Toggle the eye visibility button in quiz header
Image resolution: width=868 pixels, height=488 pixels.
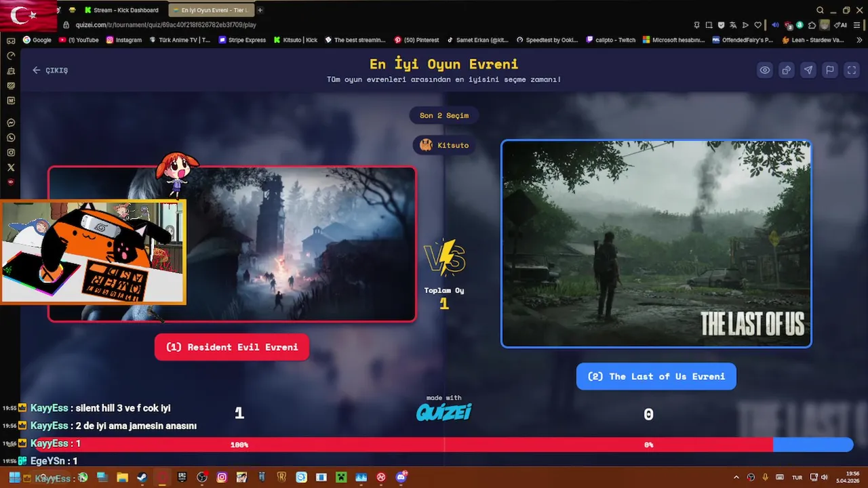point(765,70)
